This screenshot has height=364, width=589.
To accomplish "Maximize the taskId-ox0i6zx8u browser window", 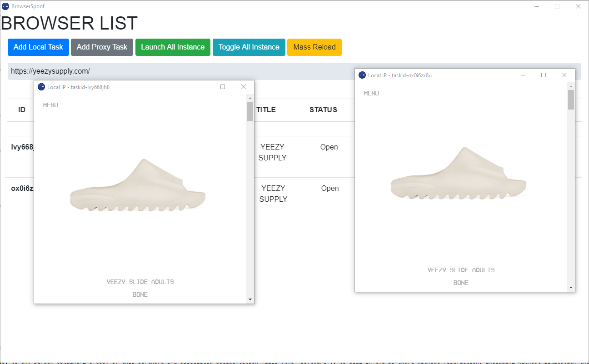I will point(544,75).
